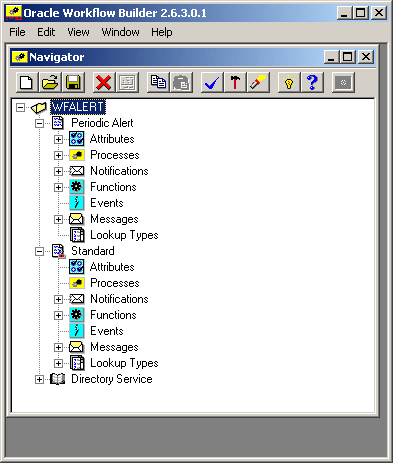
Task: Select Processes label under Standard
Action: 115,283
